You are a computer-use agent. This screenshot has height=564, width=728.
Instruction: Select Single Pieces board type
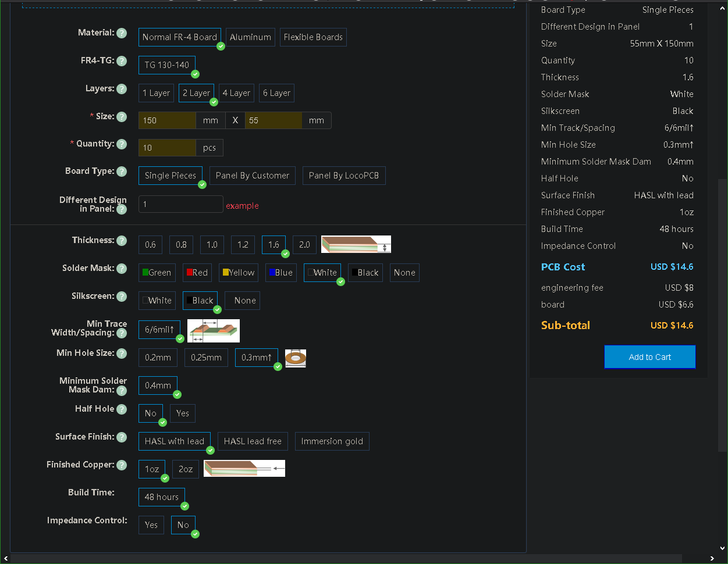[171, 176]
